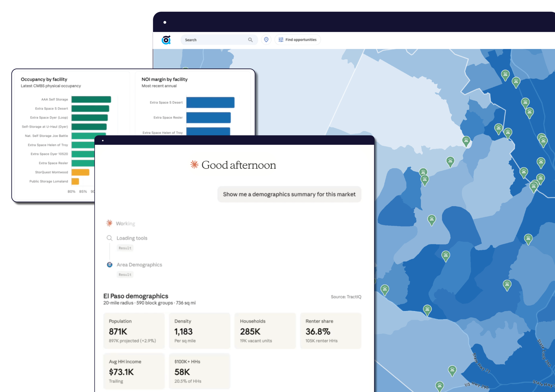Image resolution: width=555 pixels, height=392 pixels.
Task: Expand the Result tag under Loading tools
Action: [125, 248]
